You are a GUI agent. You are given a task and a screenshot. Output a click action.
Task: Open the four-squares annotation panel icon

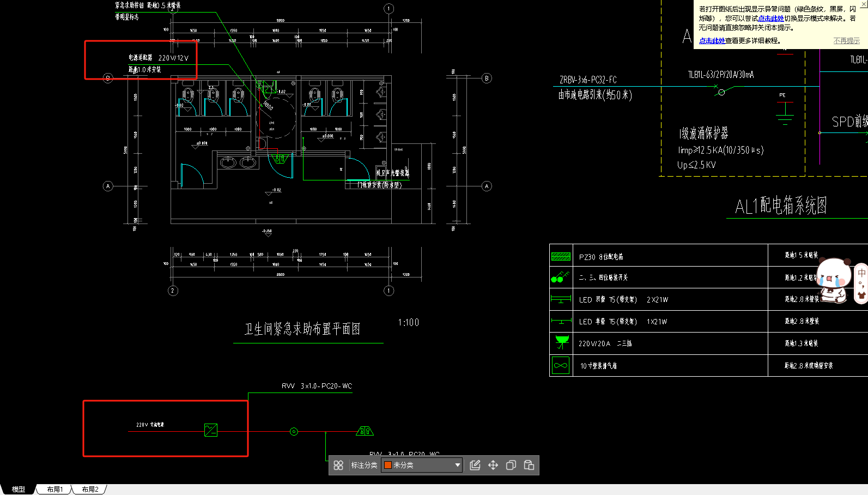coord(338,465)
